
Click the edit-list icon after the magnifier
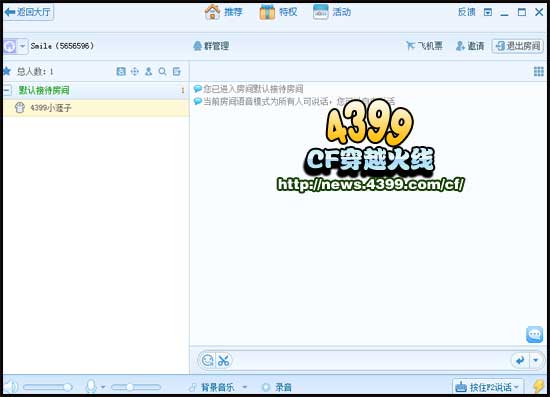(176, 72)
